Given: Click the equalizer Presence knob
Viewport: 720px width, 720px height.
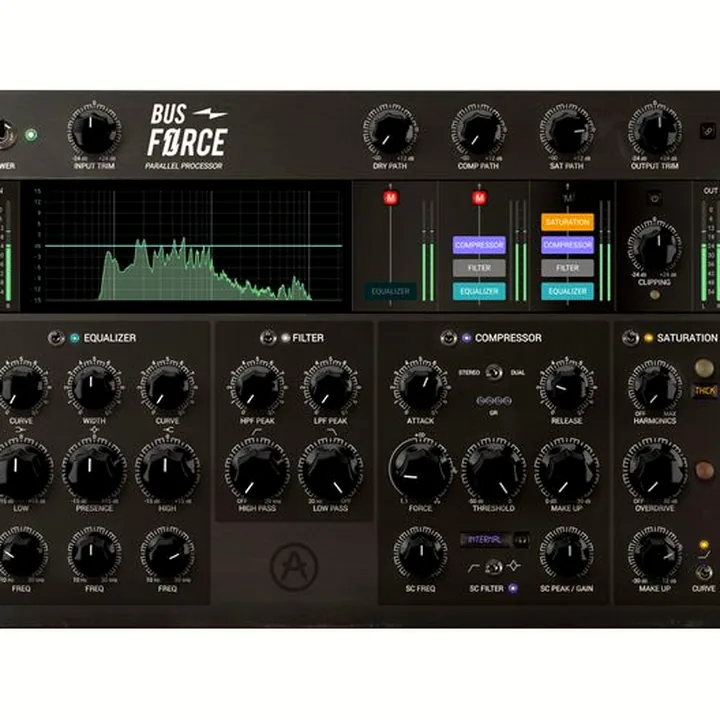Looking at the screenshot, I should click(94, 471).
